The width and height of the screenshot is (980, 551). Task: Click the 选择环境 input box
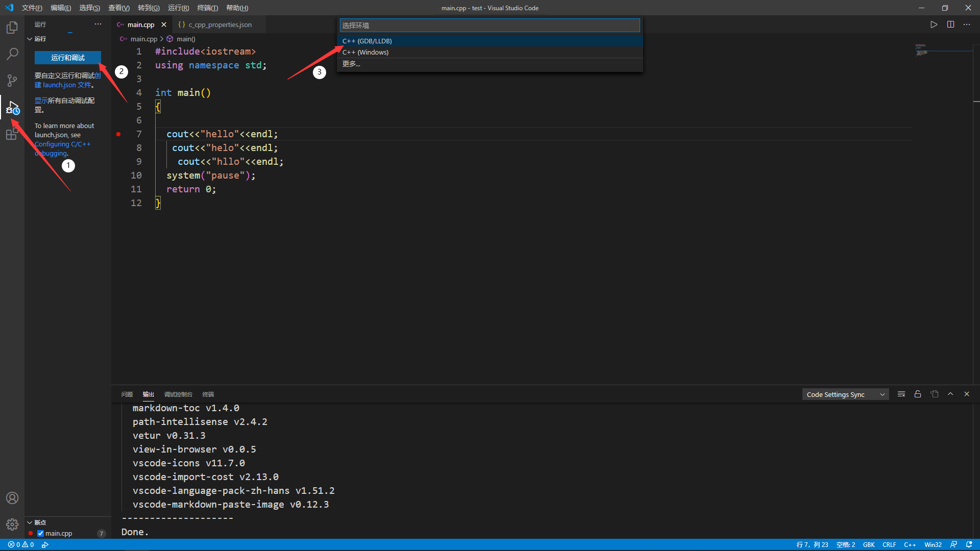click(x=489, y=26)
